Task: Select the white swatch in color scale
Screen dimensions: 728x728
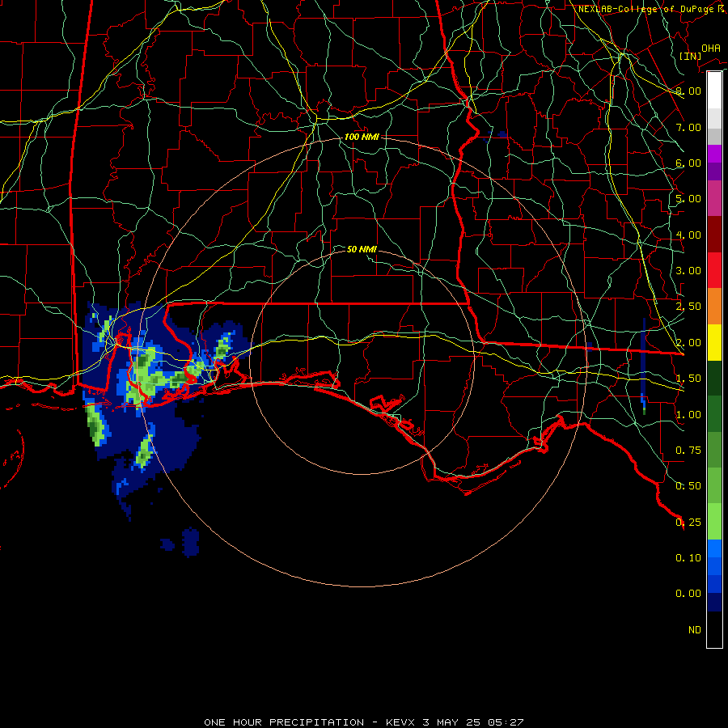Action: point(714,90)
